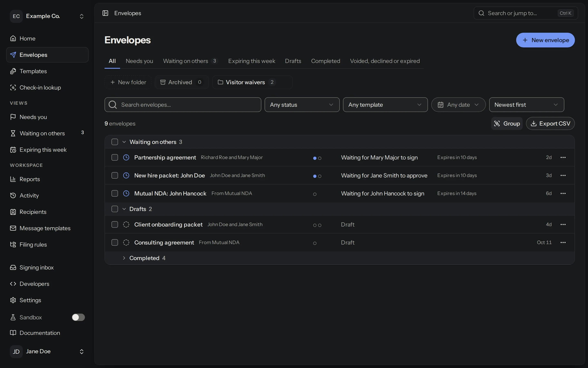Open Expiring this week sidebar view
588x368 pixels.
click(47, 150)
